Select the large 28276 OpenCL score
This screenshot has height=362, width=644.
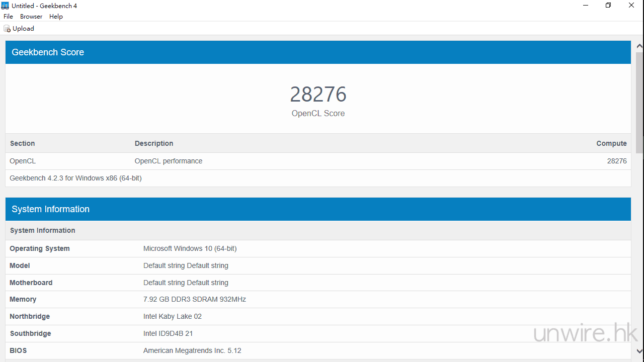pyautogui.click(x=318, y=95)
